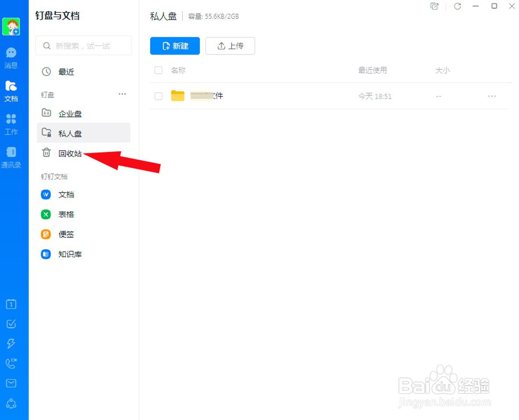Open the file row actions (...) menu
Viewport: 519px width, 420px height.
492,96
